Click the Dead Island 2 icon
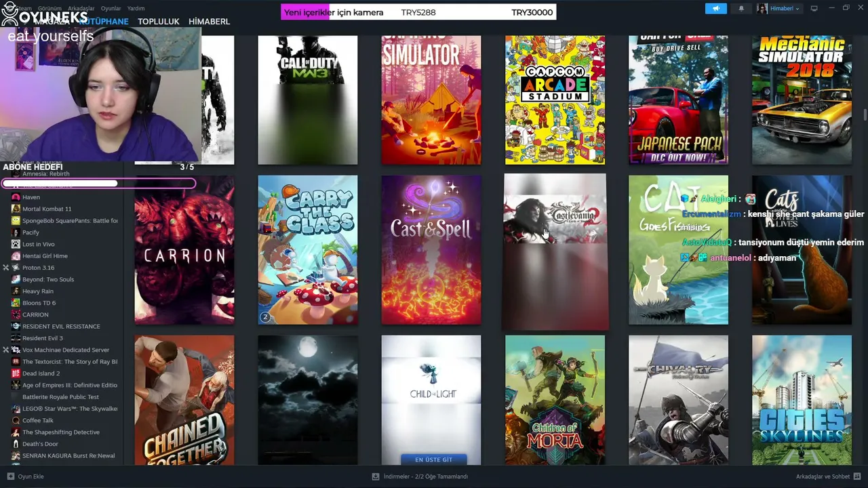The image size is (868, 488). click(16, 373)
